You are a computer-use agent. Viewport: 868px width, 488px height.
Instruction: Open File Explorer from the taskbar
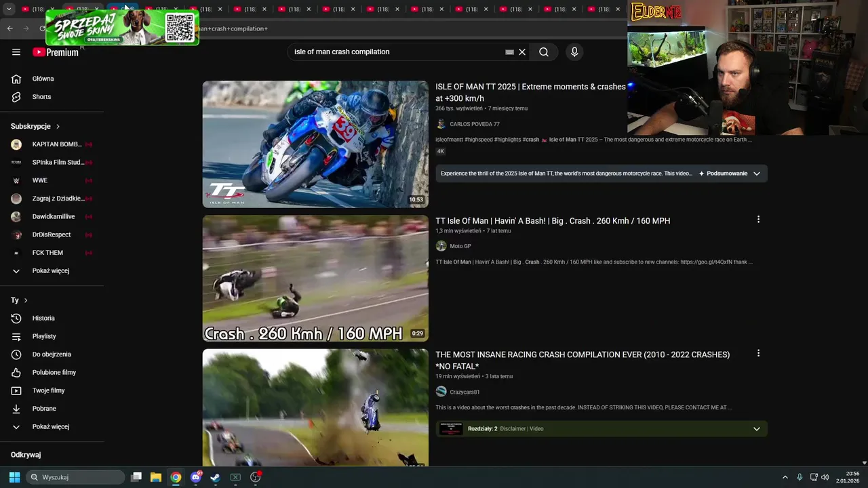pos(155,477)
